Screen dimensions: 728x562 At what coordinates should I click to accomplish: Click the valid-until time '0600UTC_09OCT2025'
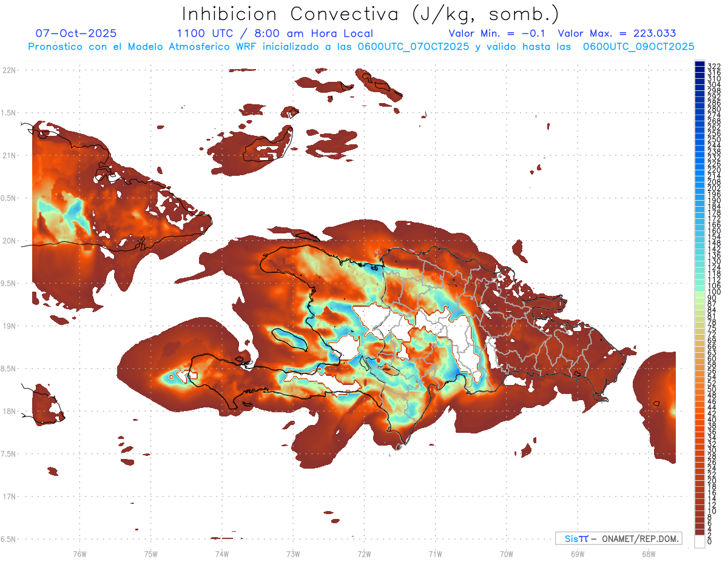639,47
